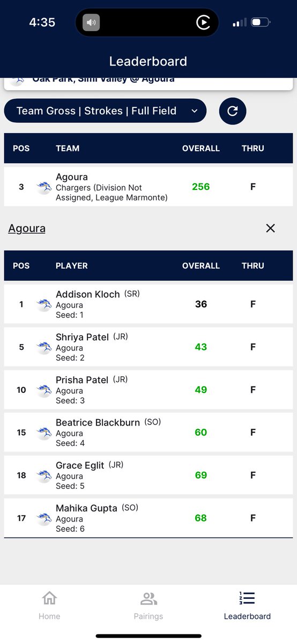The height and width of the screenshot is (644, 297).
Task: Open the underlined Agoura link
Action: coord(27,229)
